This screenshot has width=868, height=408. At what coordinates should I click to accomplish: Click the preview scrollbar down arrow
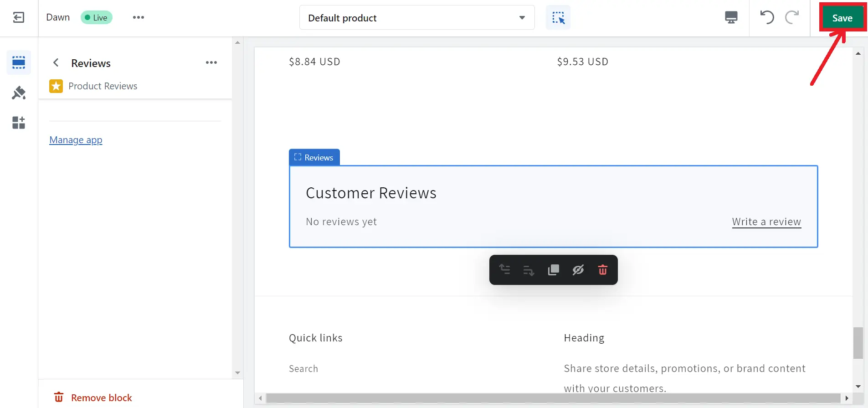(858, 386)
